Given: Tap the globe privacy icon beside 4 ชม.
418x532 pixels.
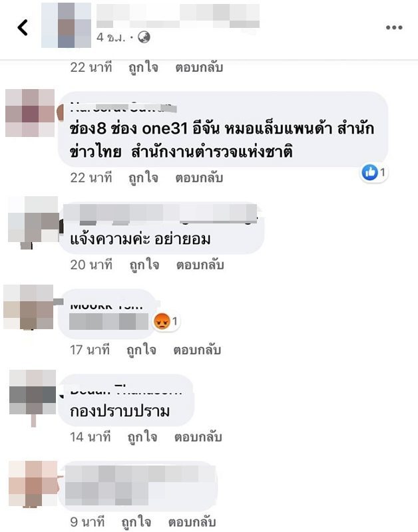Looking at the screenshot, I should (x=144, y=37).
